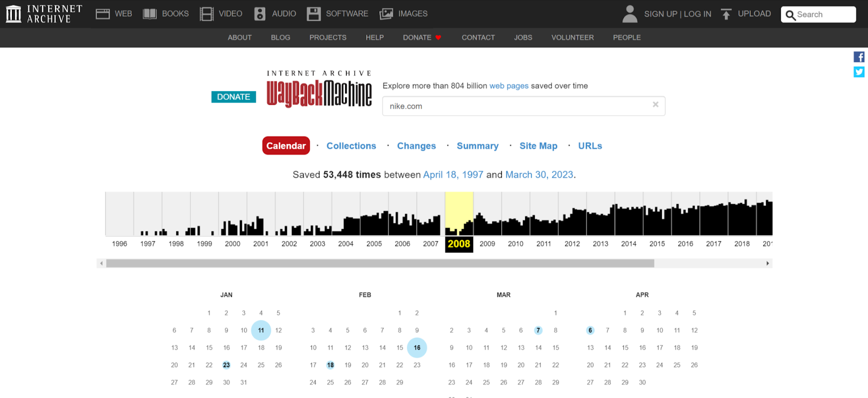The image size is (868, 398).
Task: Open the Contact menu item
Action: tap(478, 37)
